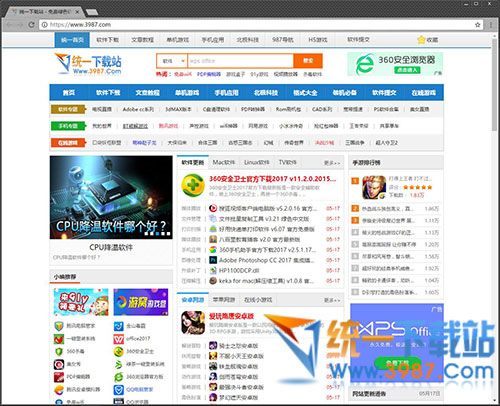Click in the wps office search field
Image resolution: width=500 pixels, height=406 pixels.
coord(240,61)
